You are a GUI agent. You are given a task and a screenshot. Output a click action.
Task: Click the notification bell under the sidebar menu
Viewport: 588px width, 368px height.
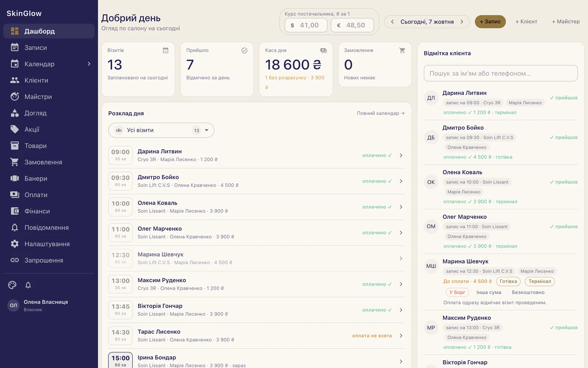[x=28, y=285]
